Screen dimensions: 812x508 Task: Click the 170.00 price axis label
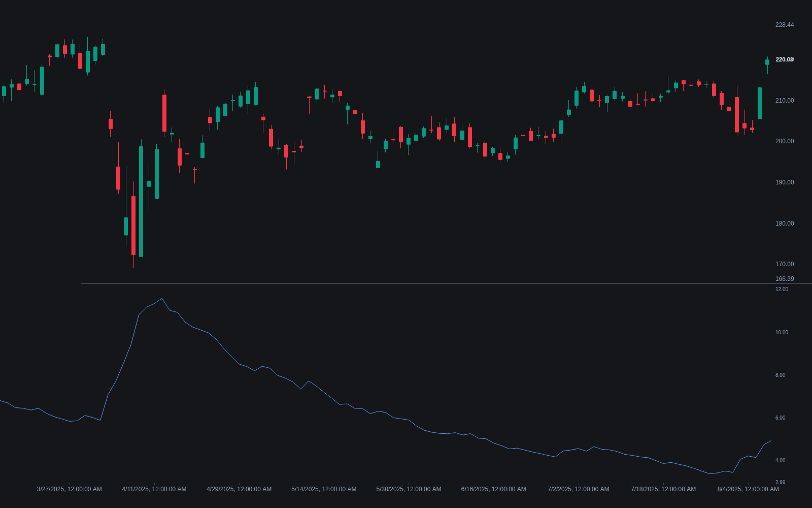coord(785,264)
